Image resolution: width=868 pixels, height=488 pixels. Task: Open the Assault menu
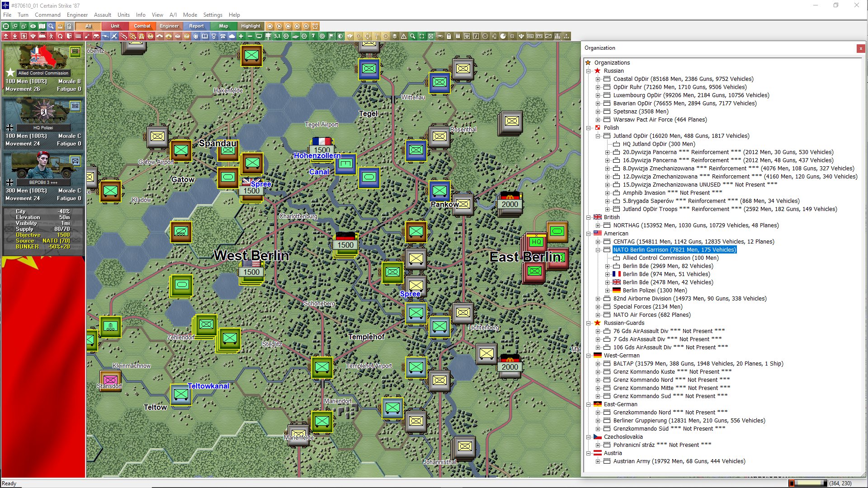102,14
